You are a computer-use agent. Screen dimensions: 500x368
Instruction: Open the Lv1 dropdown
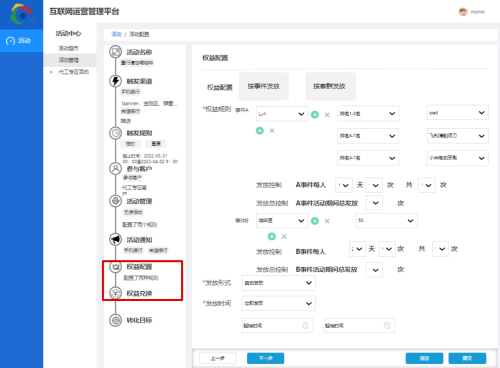(x=282, y=114)
